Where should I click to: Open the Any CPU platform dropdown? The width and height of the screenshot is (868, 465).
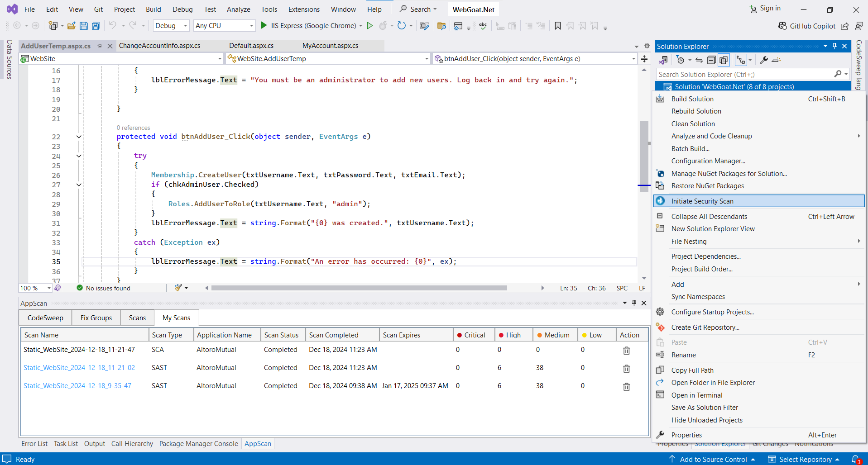point(224,26)
